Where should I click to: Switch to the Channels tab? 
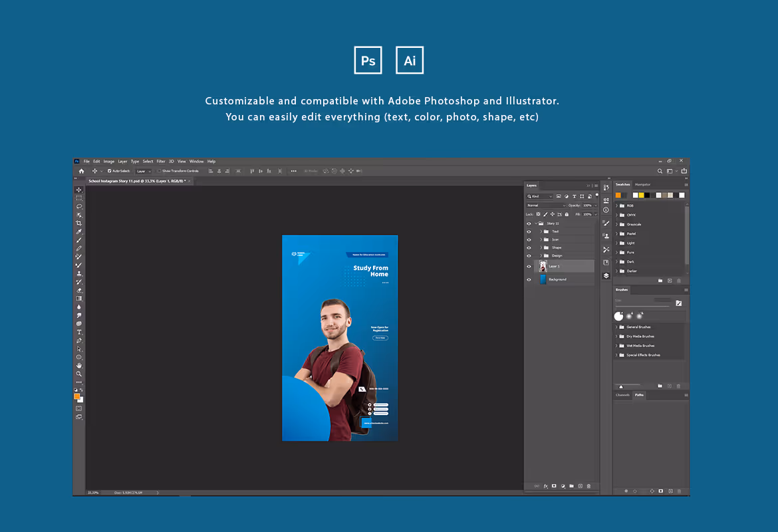coord(622,395)
